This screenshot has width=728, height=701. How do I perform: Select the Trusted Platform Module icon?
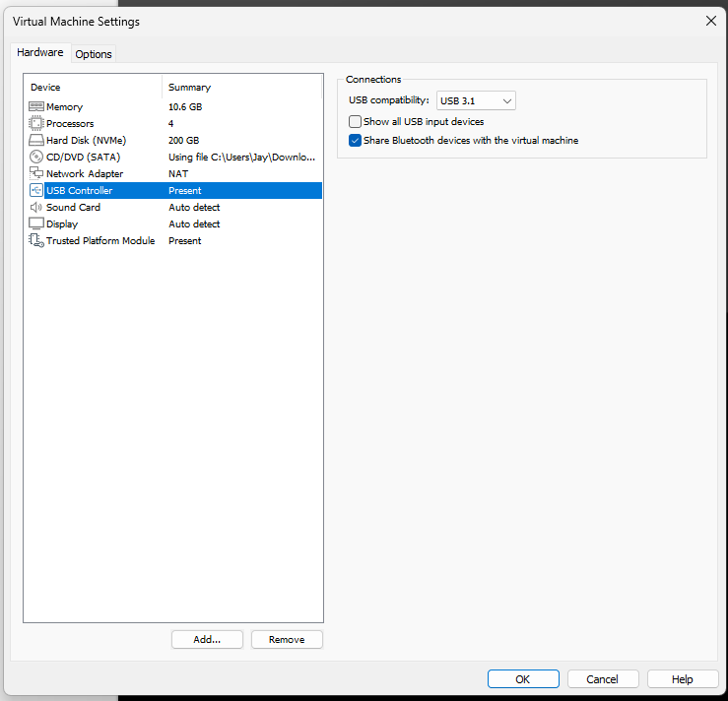pos(36,240)
